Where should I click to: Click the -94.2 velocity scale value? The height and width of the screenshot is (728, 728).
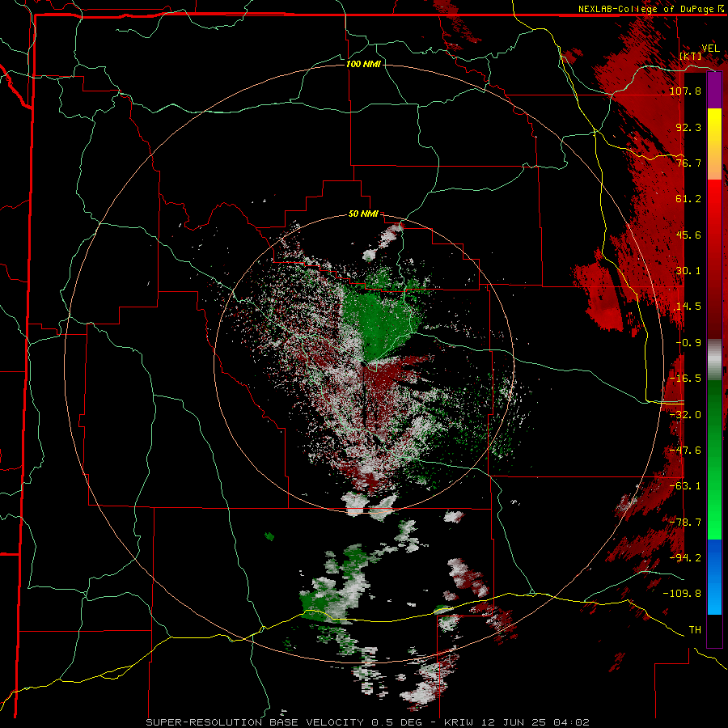click(685, 557)
